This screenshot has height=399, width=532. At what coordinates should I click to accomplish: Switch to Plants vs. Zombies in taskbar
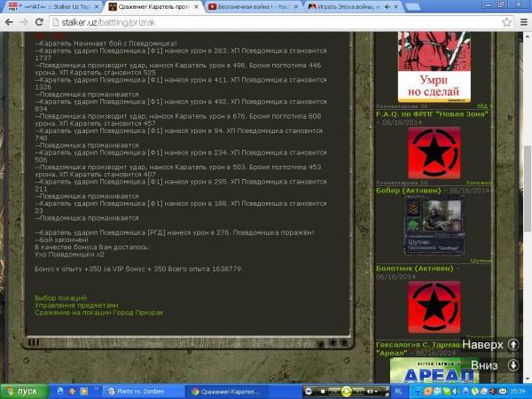click(x=137, y=390)
